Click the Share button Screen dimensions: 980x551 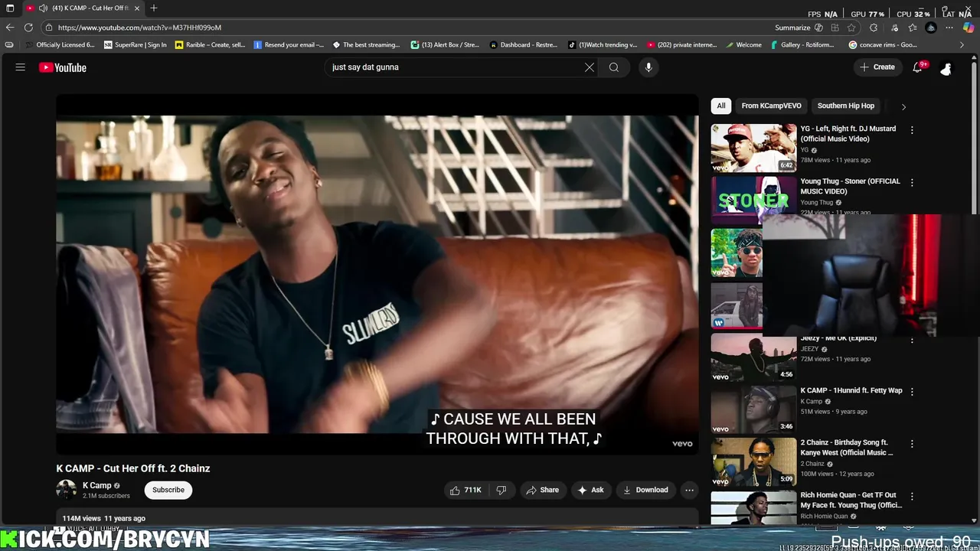pyautogui.click(x=542, y=490)
